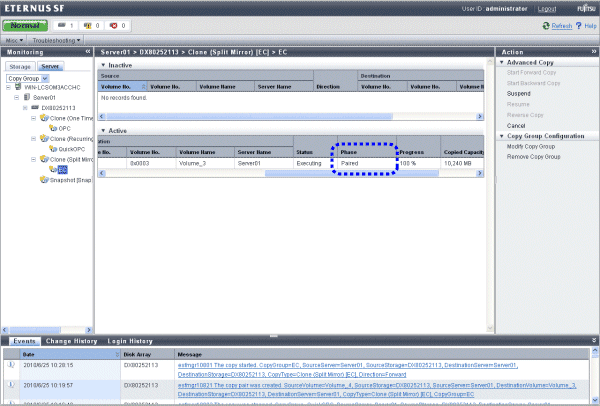600x406 pixels.
Task: Collapse the Action panel
Action: (x=594, y=51)
